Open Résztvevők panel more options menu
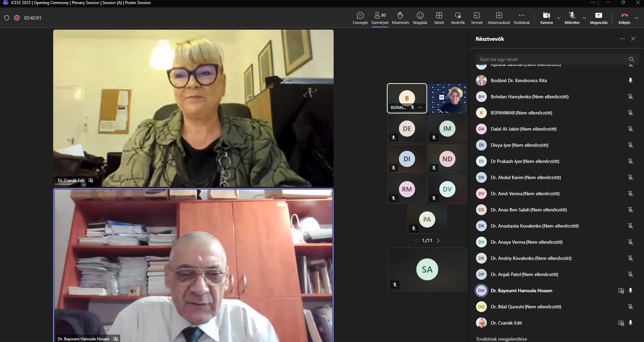This screenshot has height=342, width=644. click(x=622, y=39)
